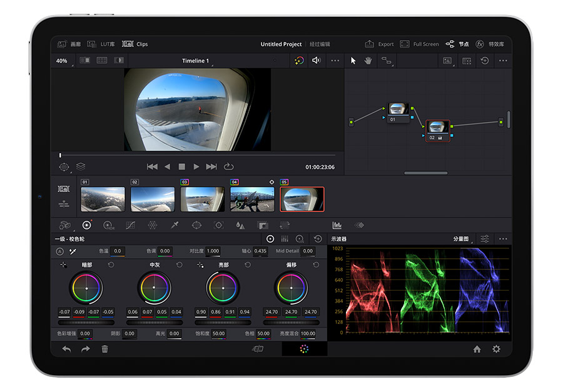Toggle image wipe in viewer

tap(84, 60)
